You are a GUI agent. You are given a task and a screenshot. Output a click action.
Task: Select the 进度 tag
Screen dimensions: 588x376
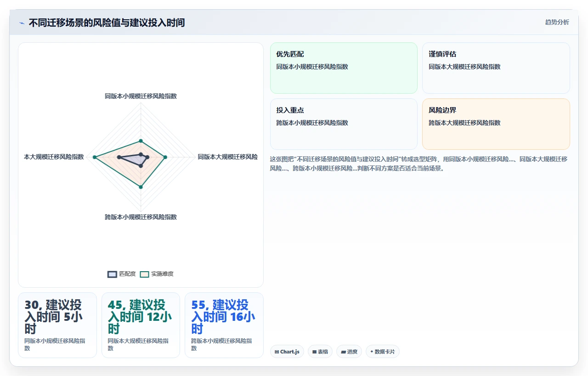[x=349, y=352]
